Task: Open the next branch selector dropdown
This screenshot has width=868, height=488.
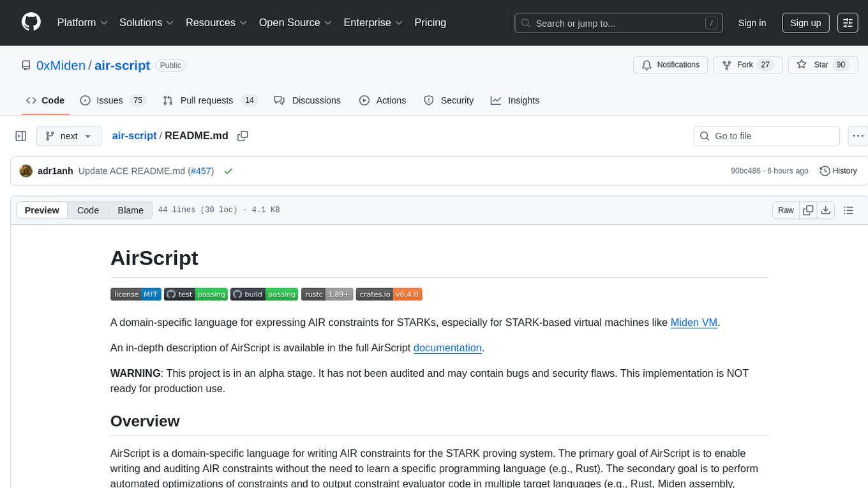Action: 69,136
